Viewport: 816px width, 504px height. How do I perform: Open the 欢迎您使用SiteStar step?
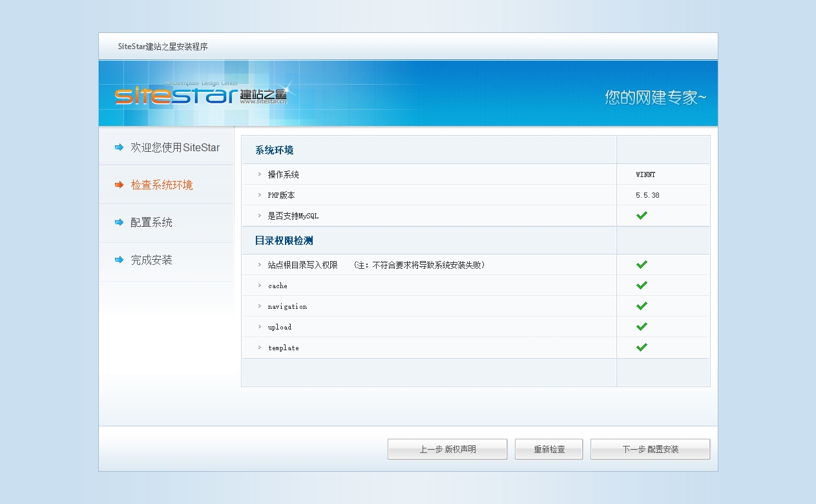175,147
